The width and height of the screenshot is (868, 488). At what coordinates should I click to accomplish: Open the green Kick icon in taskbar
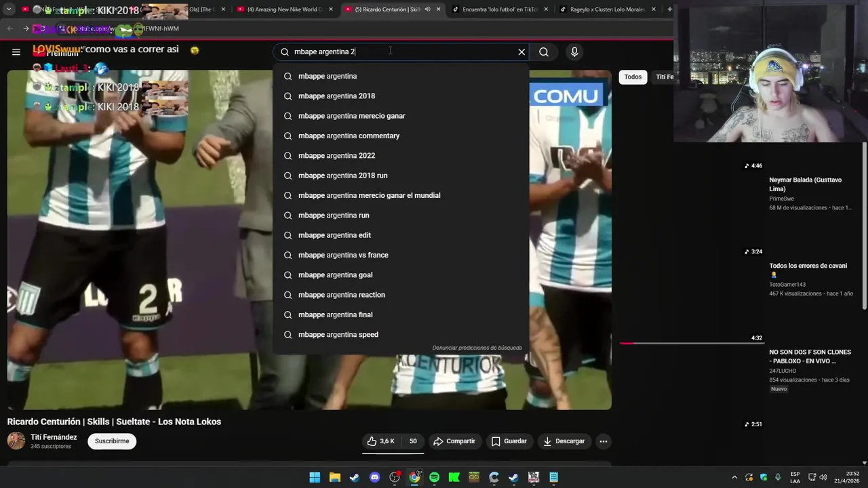[454, 477]
